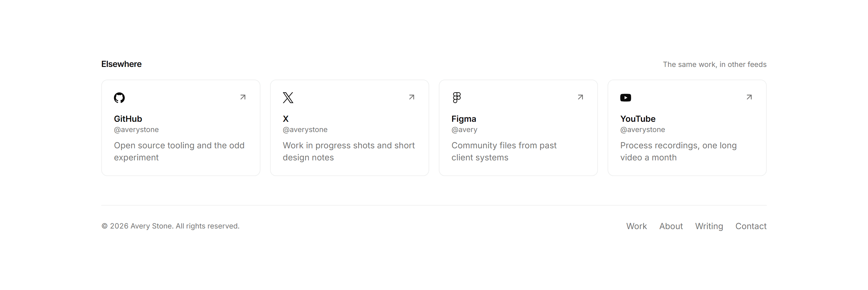Click the @avery handle under Figma

465,130
